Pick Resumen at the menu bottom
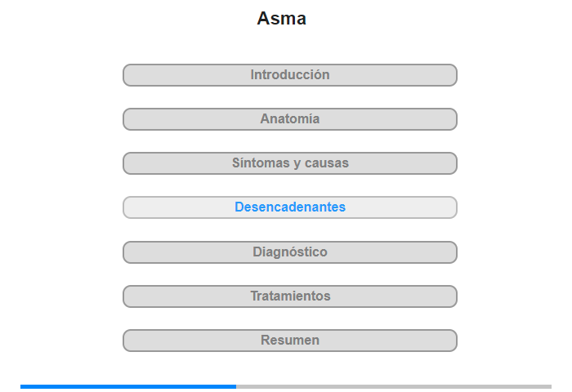 [x=290, y=341]
